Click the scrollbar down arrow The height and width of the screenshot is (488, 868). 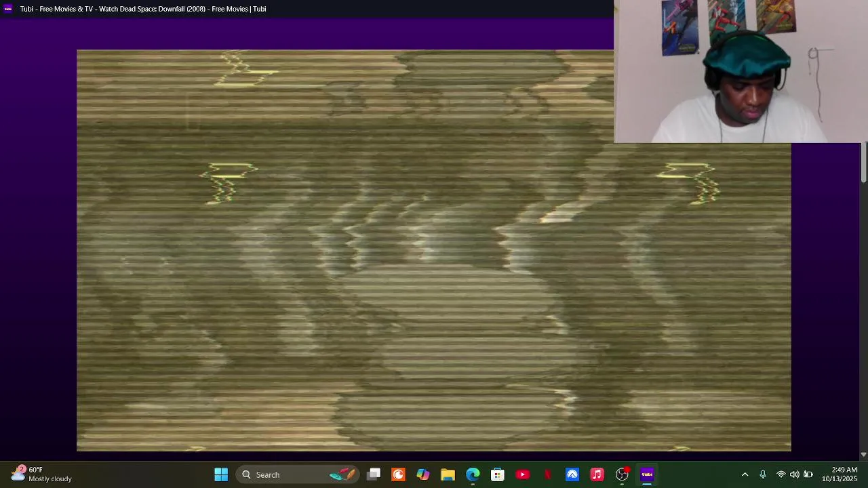863,455
